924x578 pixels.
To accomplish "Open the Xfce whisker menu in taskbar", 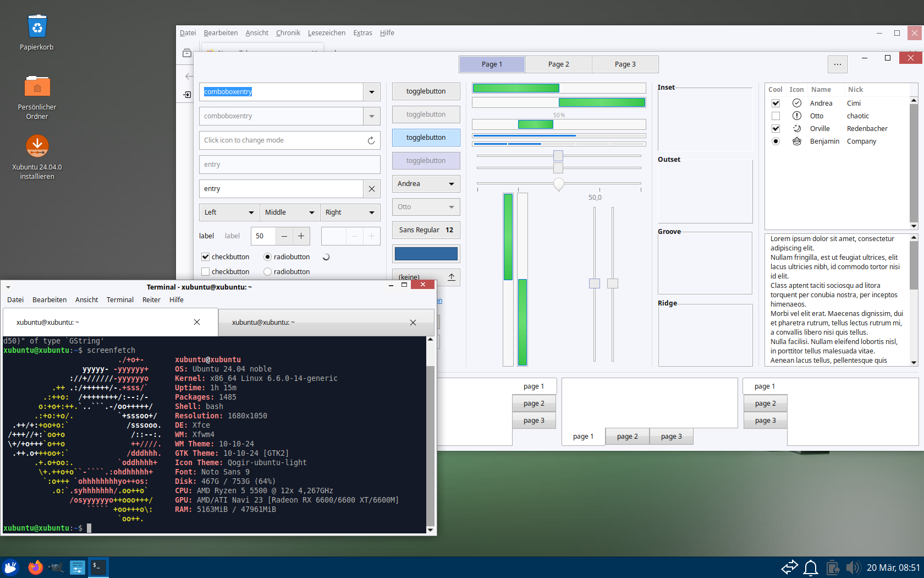I will [11, 567].
